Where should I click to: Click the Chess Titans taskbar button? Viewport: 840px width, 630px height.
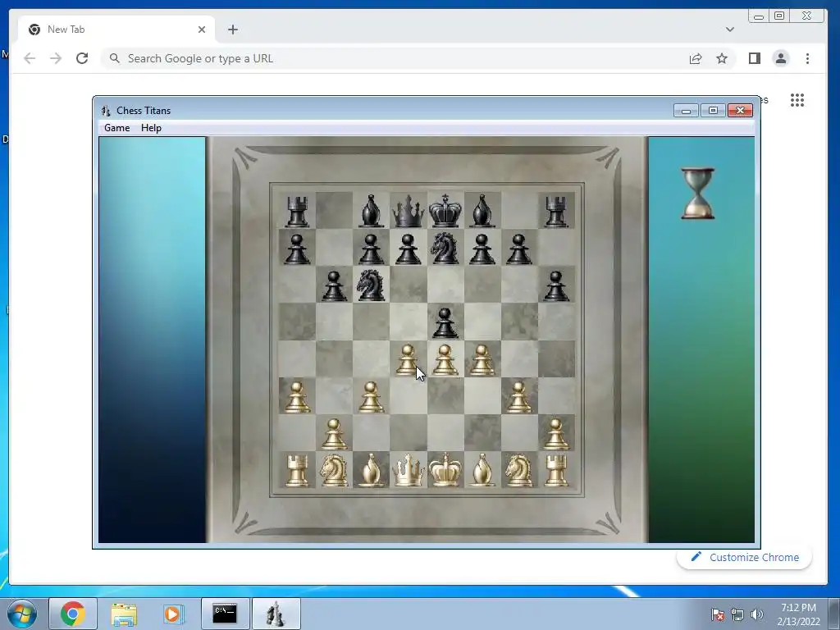coord(276,614)
